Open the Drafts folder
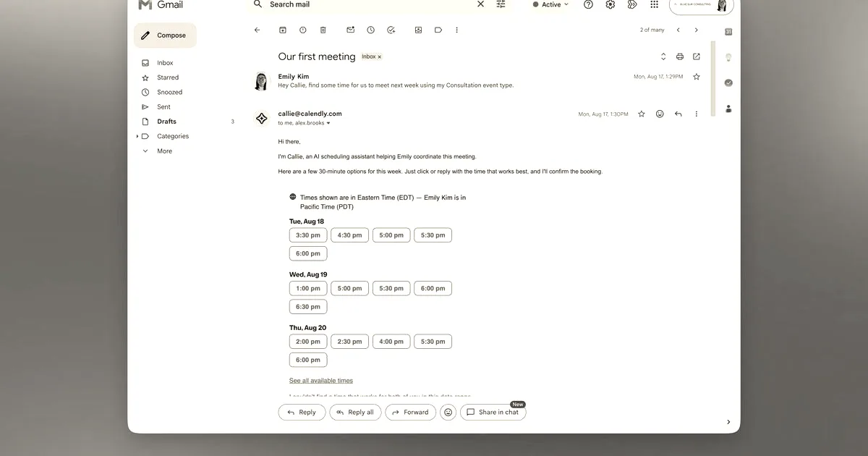This screenshot has height=456, width=868. click(x=166, y=122)
